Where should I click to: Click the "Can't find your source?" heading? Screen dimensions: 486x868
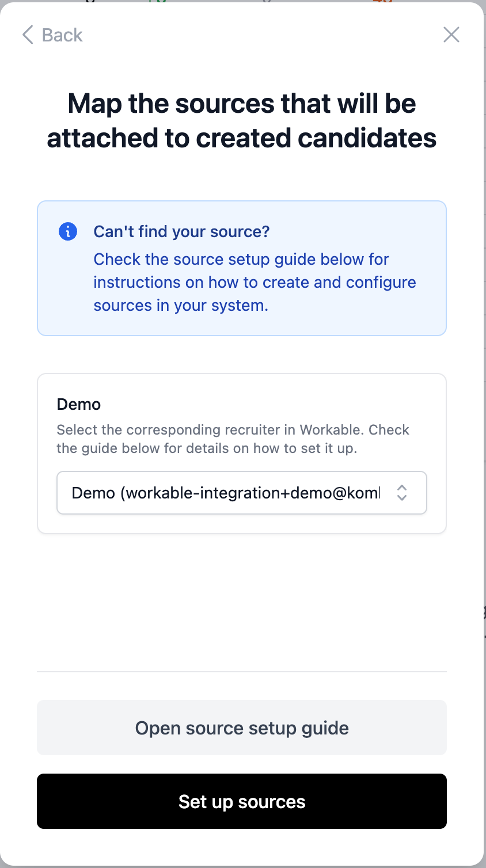181,231
